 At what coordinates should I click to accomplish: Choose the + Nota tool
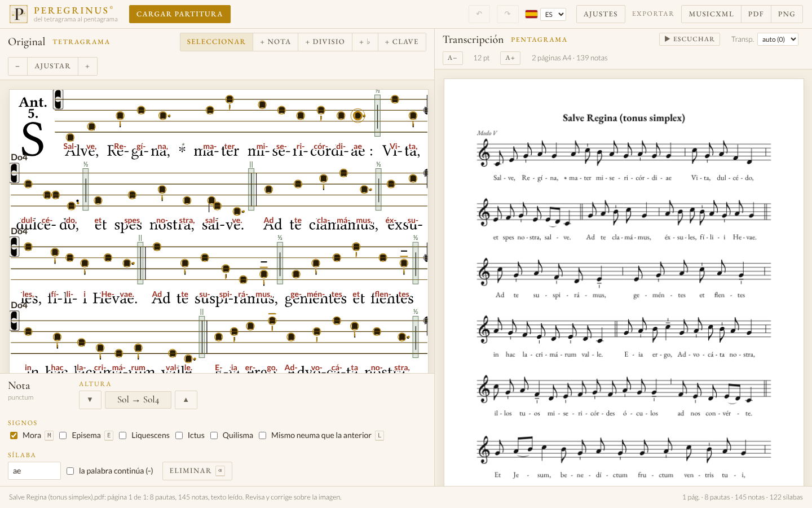point(276,42)
